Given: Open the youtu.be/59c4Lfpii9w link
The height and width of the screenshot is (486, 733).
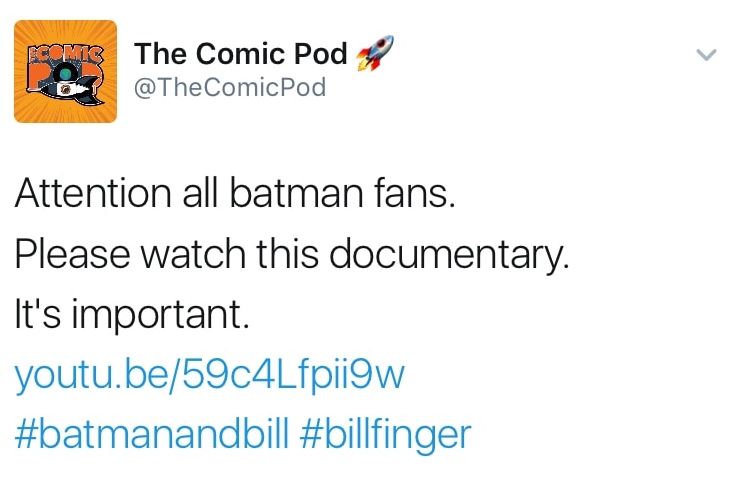Looking at the screenshot, I should coord(209,376).
